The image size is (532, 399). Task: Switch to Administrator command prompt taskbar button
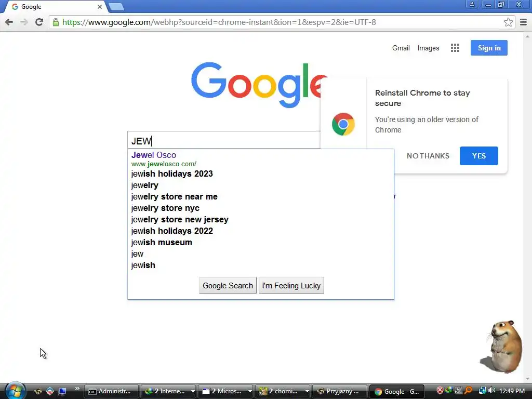[x=111, y=391]
